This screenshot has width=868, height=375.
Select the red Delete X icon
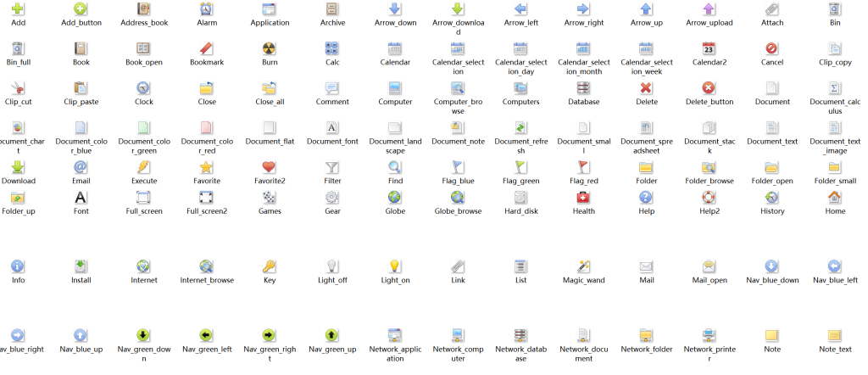tap(646, 87)
